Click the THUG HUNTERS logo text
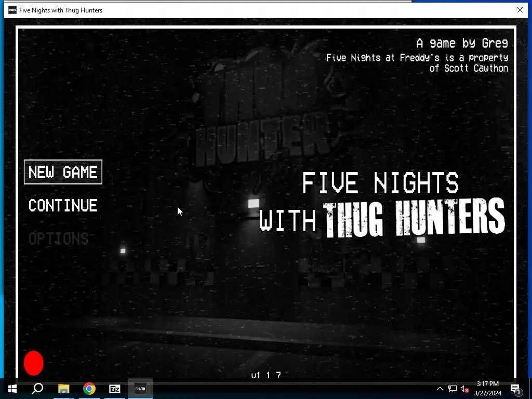This screenshot has width=532, height=399. tap(414, 218)
